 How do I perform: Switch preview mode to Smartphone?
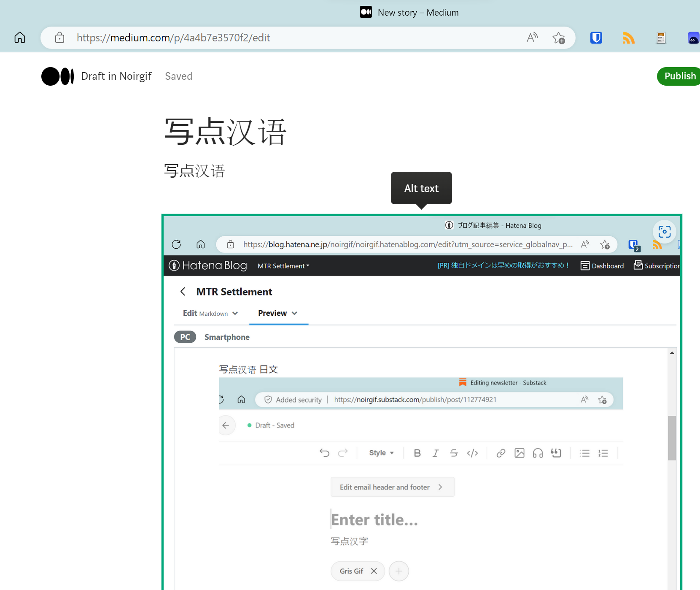[x=227, y=337]
